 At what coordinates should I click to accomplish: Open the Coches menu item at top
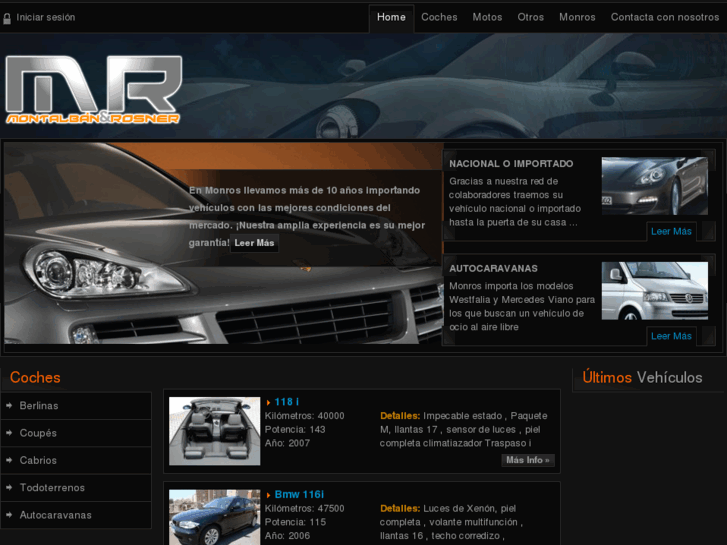pos(439,18)
